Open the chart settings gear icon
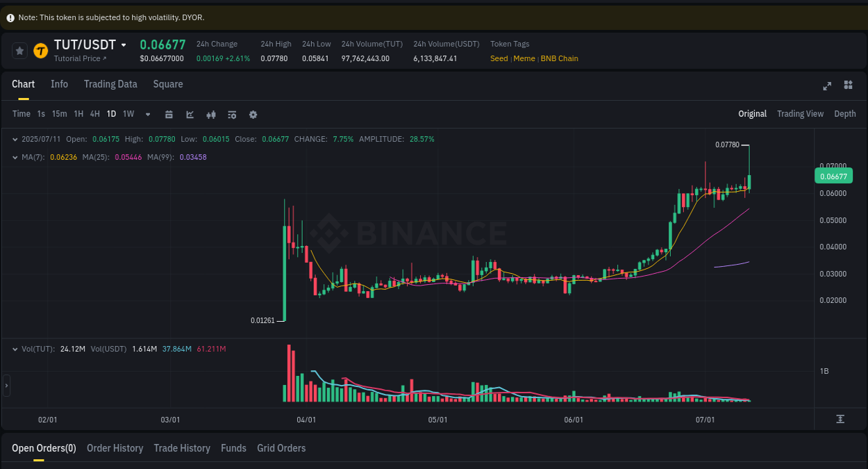Viewport: 868px width, 469px height. click(x=253, y=114)
